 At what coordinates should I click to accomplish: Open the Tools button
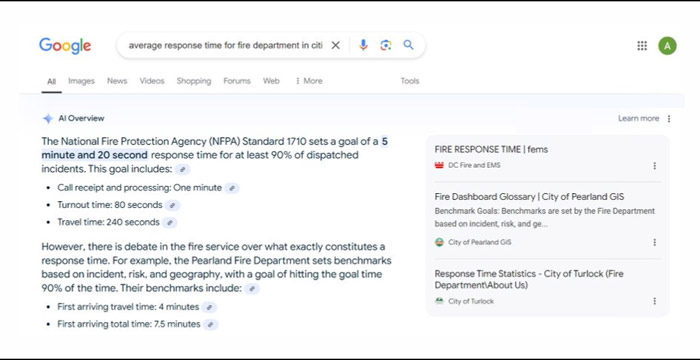[x=409, y=81]
